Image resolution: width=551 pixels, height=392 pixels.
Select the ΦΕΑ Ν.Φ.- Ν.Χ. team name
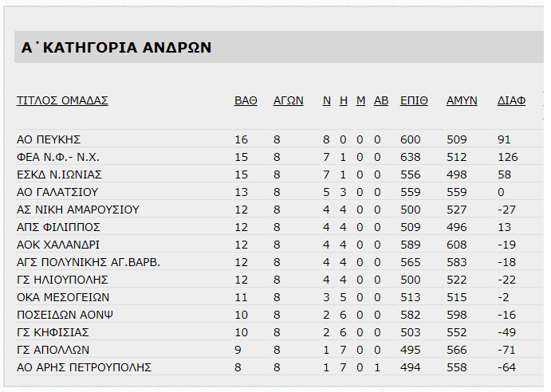[x=58, y=157]
